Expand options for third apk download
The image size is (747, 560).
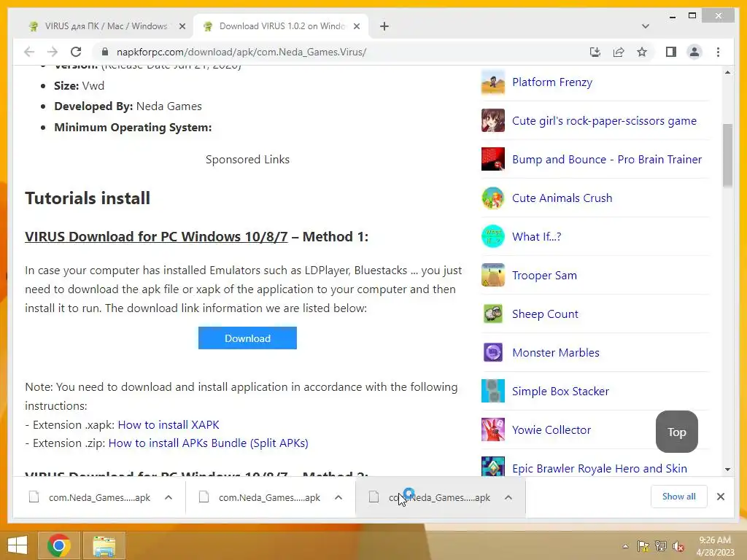pos(508,497)
